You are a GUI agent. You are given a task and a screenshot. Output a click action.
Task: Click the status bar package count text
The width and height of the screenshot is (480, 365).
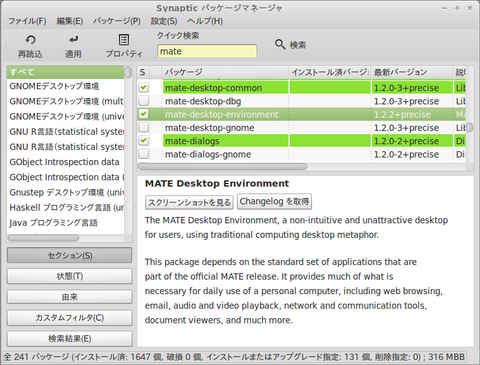[235, 357]
